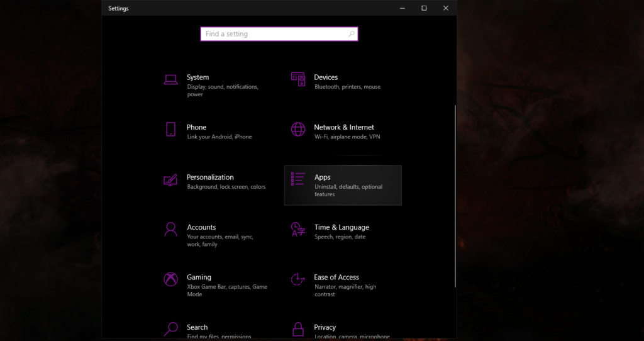This screenshot has height=341, width=644.
Task: Click 'Uninstall, defaults, optional features' description
Action: pyautogui.click(x=348, y=191)
